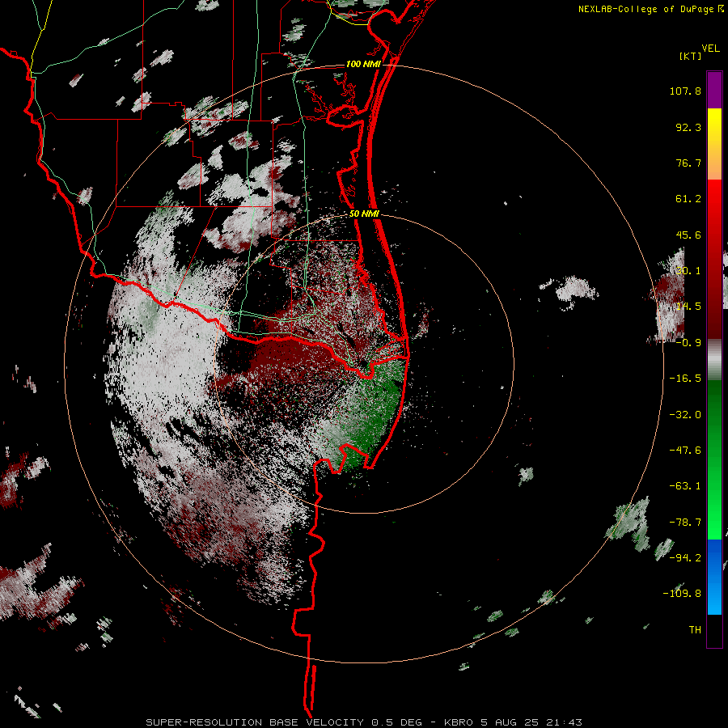Click the Super-Resolution Base Velocity caption

(x=364, y=722)
